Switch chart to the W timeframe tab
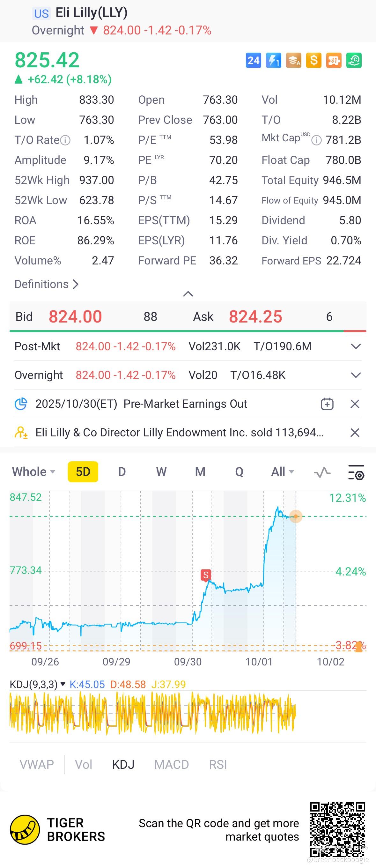The image size is (376, 868). (x=161, y=472)
